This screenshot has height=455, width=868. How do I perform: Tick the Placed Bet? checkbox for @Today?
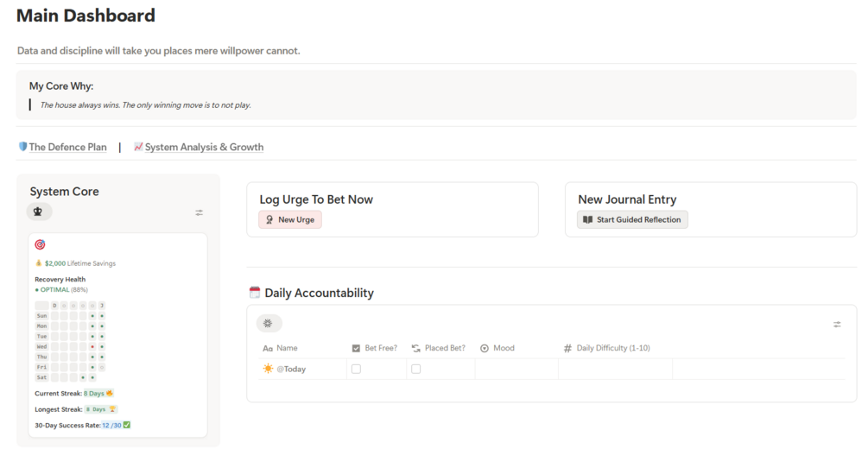tap(415, 369)
